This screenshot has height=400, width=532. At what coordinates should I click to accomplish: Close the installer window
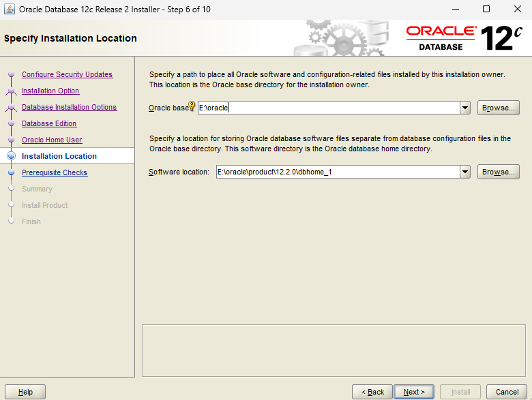(518, 9)
